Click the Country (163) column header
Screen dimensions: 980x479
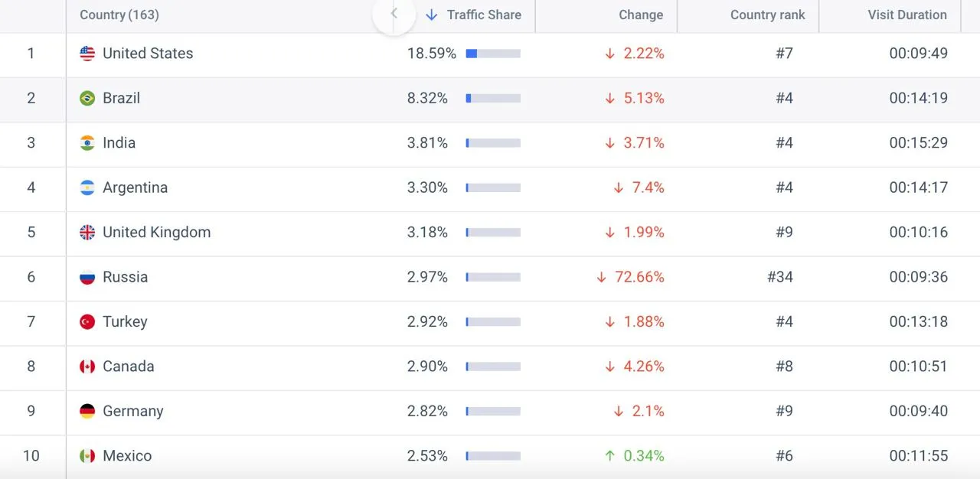coord(119,15)
